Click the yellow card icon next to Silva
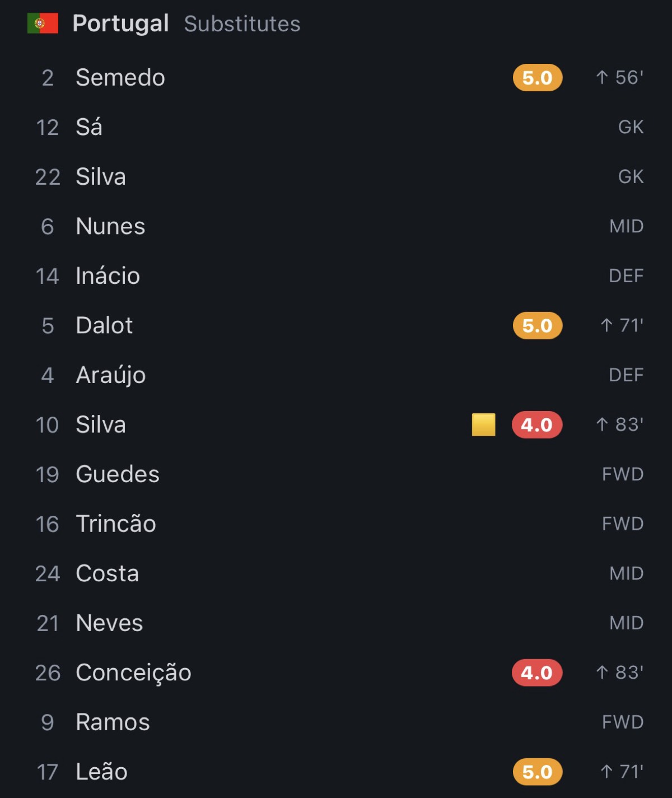The height and width of the screenshot is (798, 672). [x=483, y=424]
